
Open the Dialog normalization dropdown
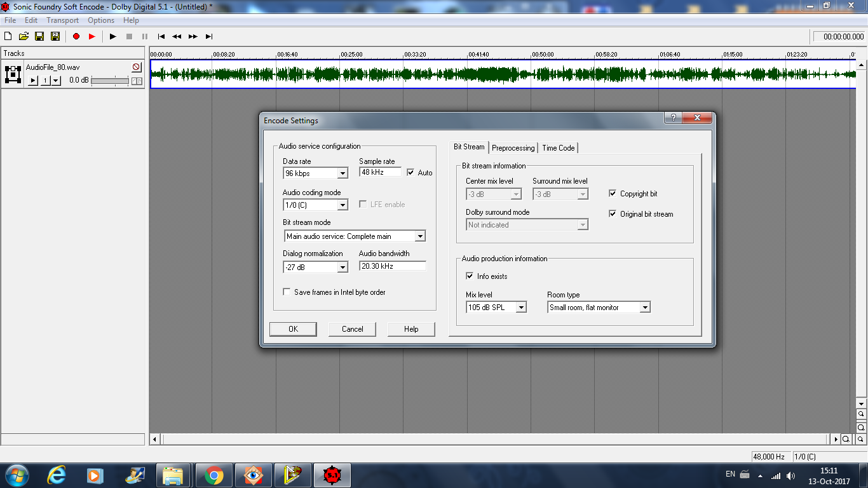pos(342,268)
